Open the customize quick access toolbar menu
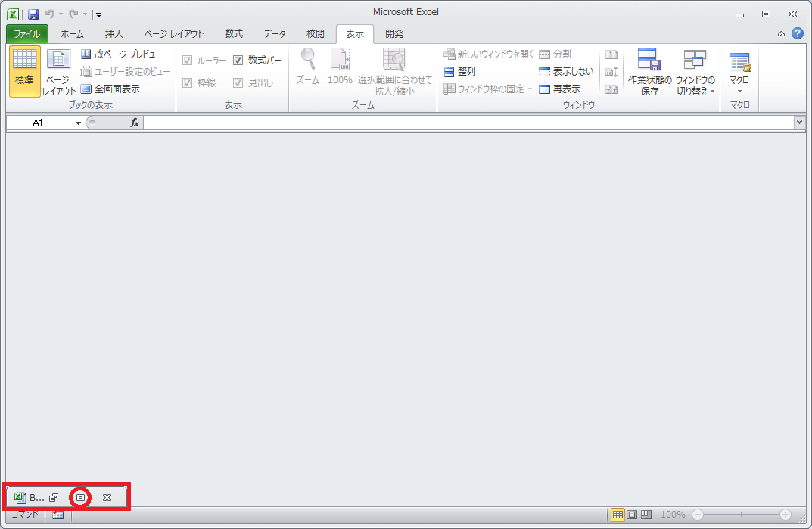This screenshot has height=529, width=812. [98, 15]
